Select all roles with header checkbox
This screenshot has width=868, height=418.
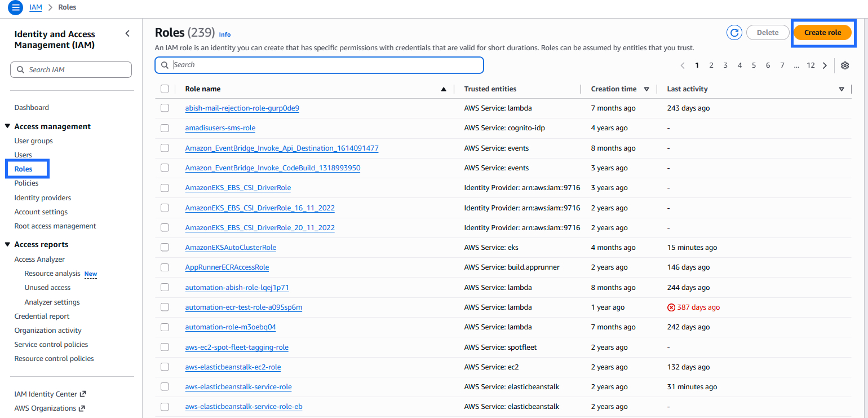pyautogui.click(x=165, y=89)
